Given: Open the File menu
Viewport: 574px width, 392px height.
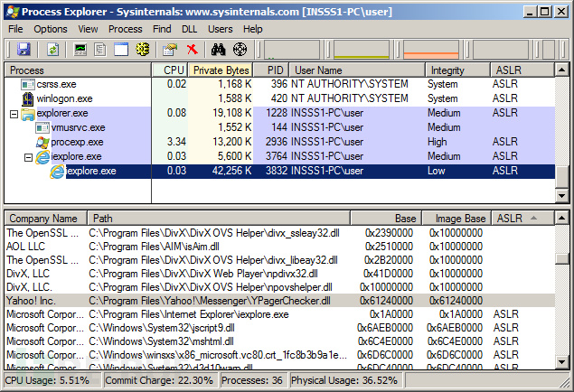Looking at the screenshot, I should click(15, 29).
